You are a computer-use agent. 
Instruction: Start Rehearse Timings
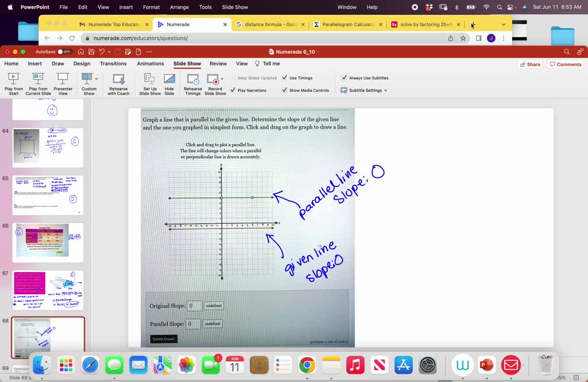(193, 84)
